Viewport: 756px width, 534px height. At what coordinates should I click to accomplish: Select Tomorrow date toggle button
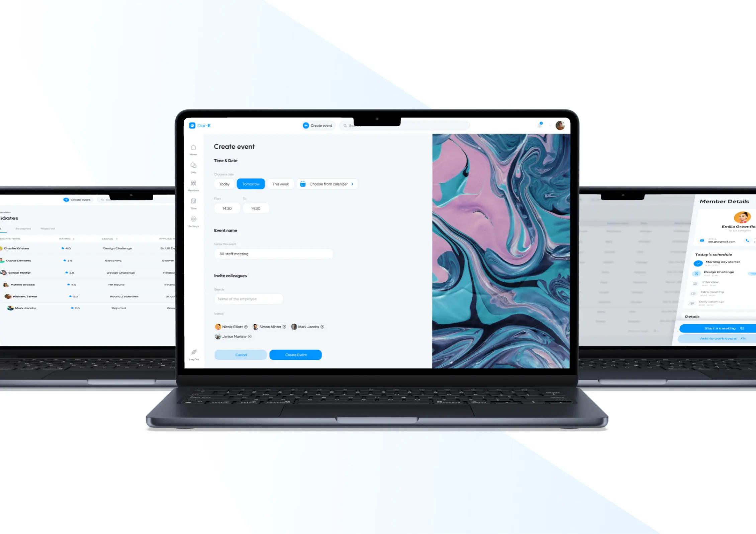point(251,184)
